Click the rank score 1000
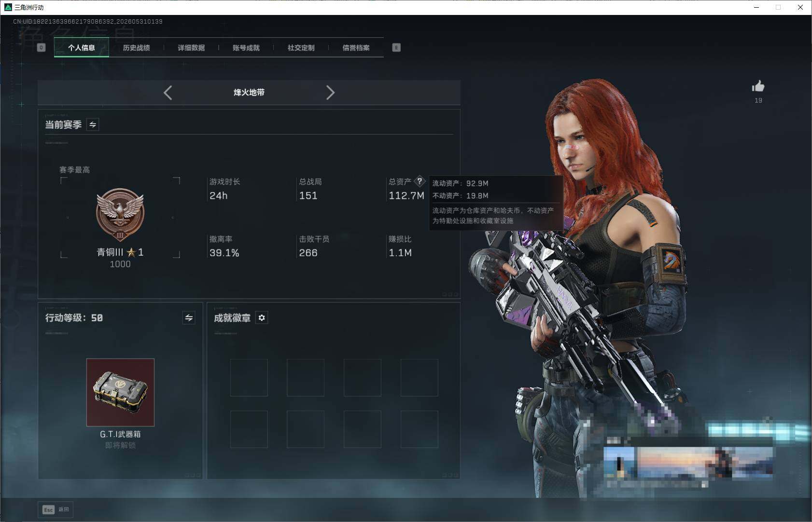The image size is (812, 522). (x=120, y=264)
